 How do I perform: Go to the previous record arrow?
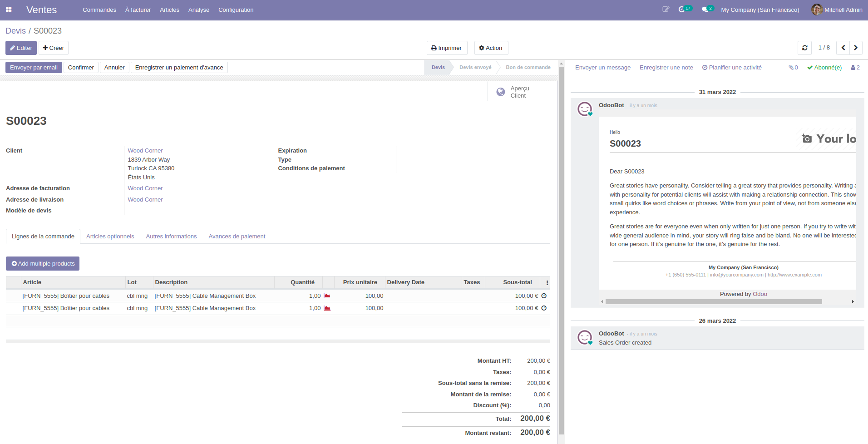(x=843, y=48)
